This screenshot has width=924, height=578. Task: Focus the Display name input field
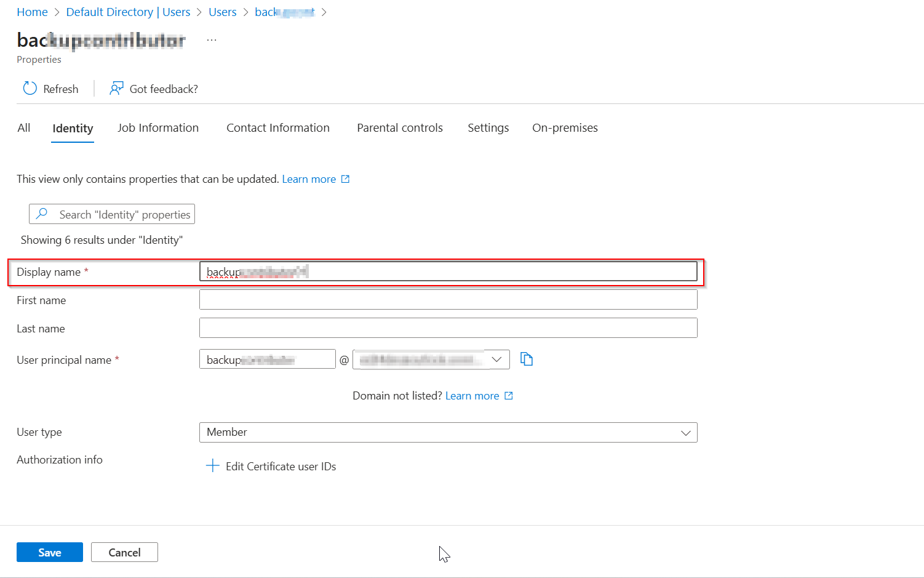[448, 271]
